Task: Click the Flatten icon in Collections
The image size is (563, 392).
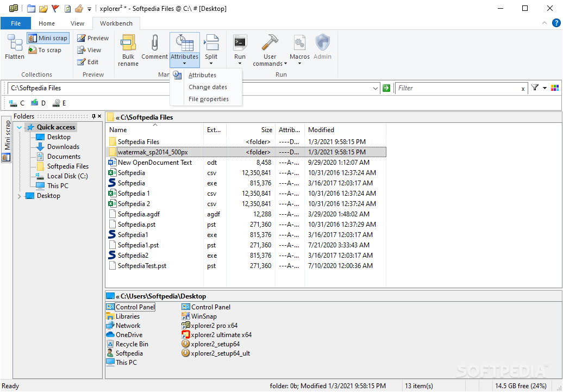Action: tap(15, 43)
